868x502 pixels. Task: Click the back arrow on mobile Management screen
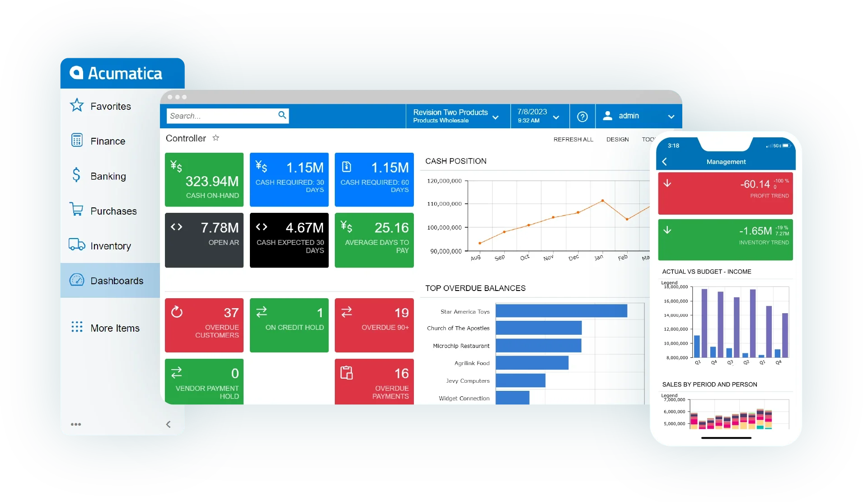coord(665,161)
